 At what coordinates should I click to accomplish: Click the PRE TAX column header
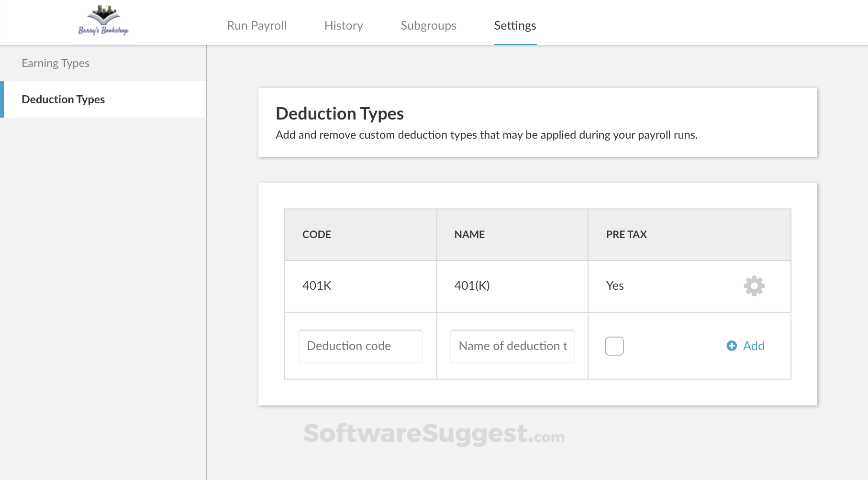pos(626,234)
